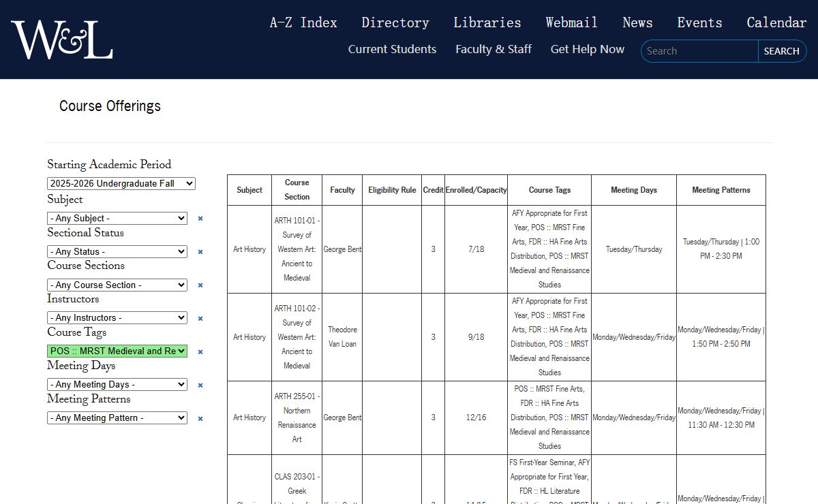Open the green Course Tags dropdown
This screenshot has width=818, height=504.
(117, 351)
